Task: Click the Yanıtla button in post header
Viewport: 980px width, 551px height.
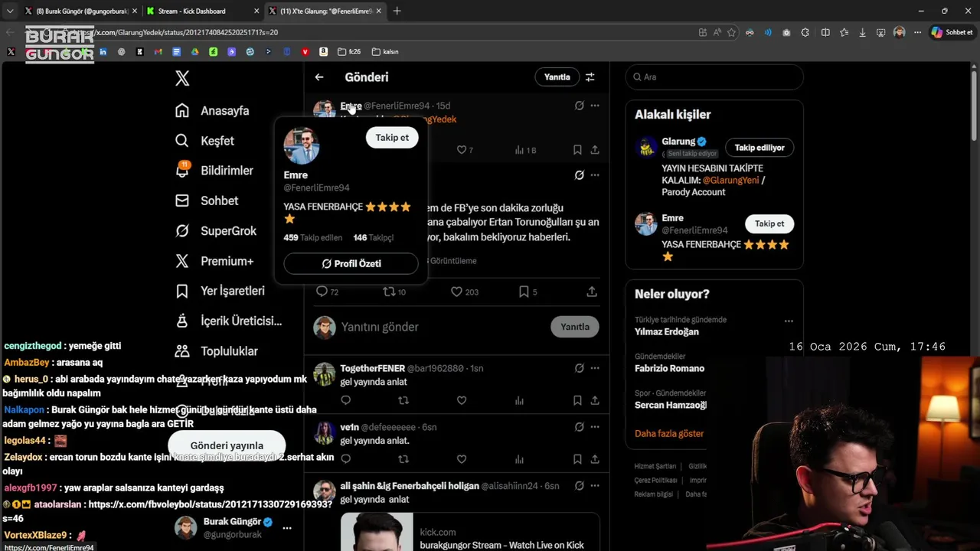Action: [x=557, y=77]
